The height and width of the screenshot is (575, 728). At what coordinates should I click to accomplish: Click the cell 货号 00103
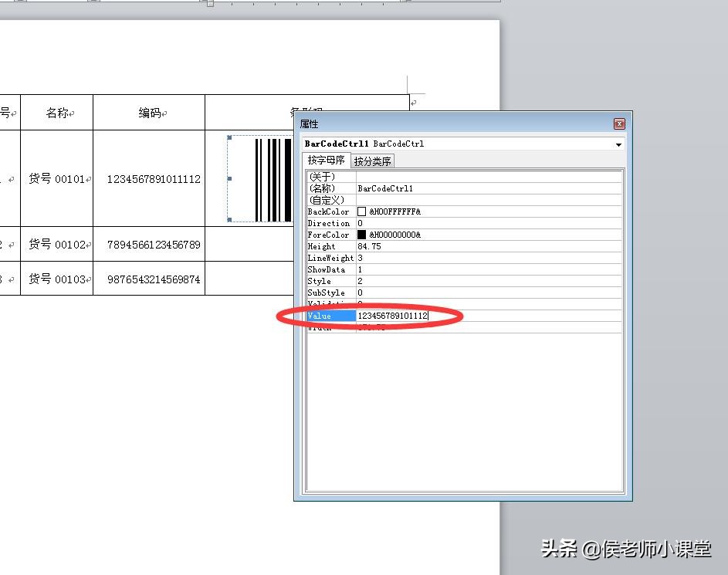pyautogui.click(x=56, y=279)
